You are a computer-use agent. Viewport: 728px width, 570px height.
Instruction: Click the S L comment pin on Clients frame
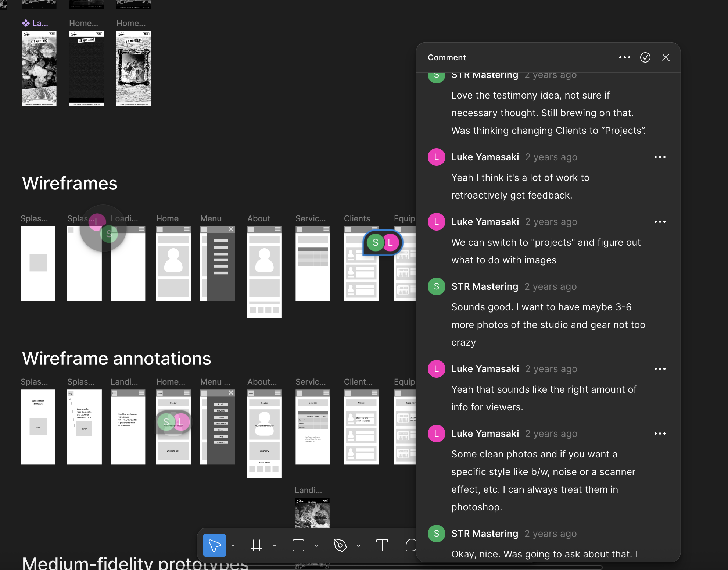[x=382, y=242]
